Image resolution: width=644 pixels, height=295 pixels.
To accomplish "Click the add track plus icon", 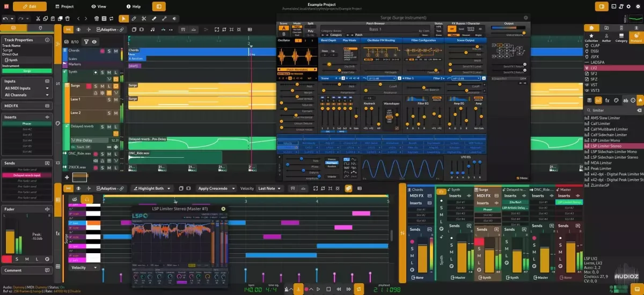I will 67,177.
